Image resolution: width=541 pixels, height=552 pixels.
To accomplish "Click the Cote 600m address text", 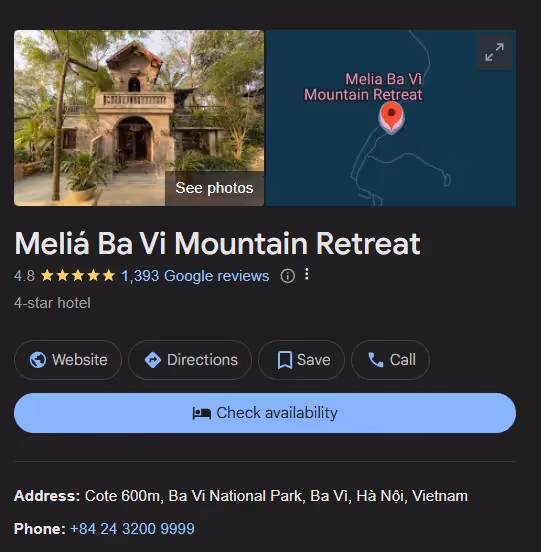I will (276, 496).
